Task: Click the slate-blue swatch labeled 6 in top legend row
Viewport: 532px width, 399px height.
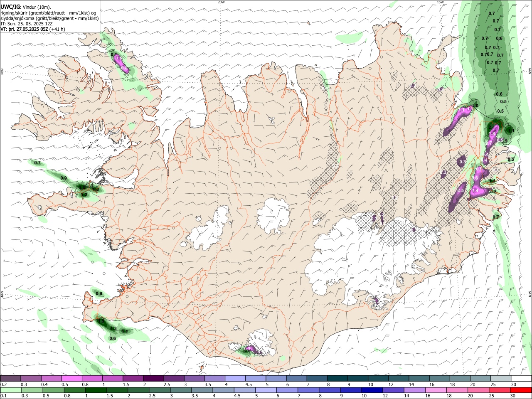Action: [x=296, y=379]
